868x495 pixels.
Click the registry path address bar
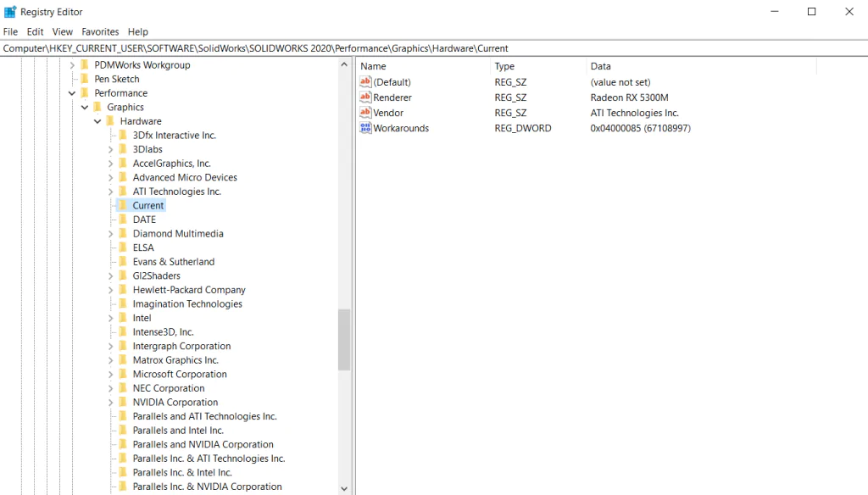[x=434, y=48]
